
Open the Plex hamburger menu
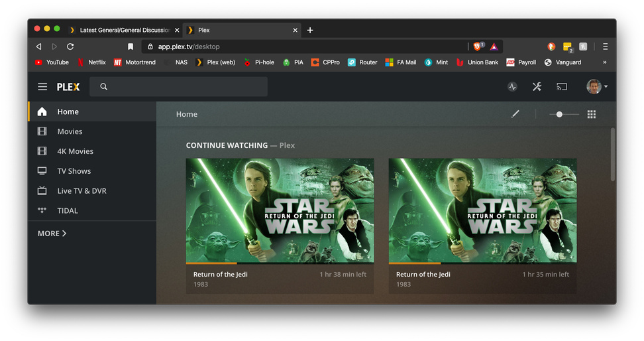point(42,87)
